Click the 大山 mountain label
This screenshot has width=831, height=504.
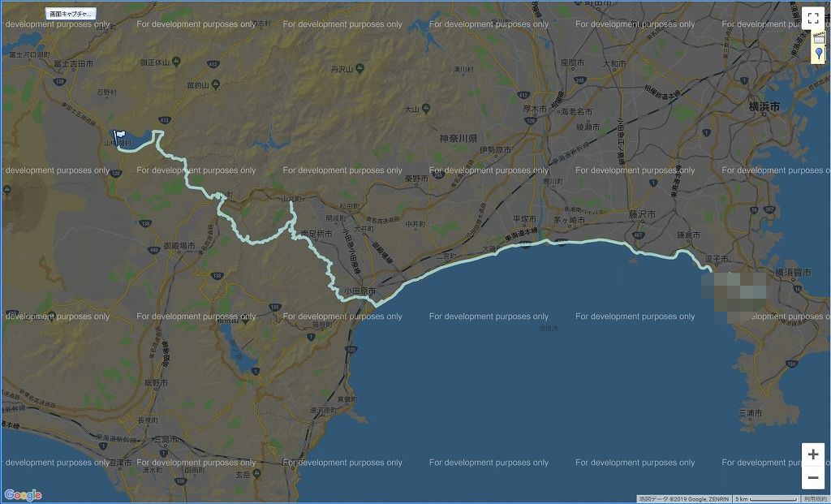[411, 109]
